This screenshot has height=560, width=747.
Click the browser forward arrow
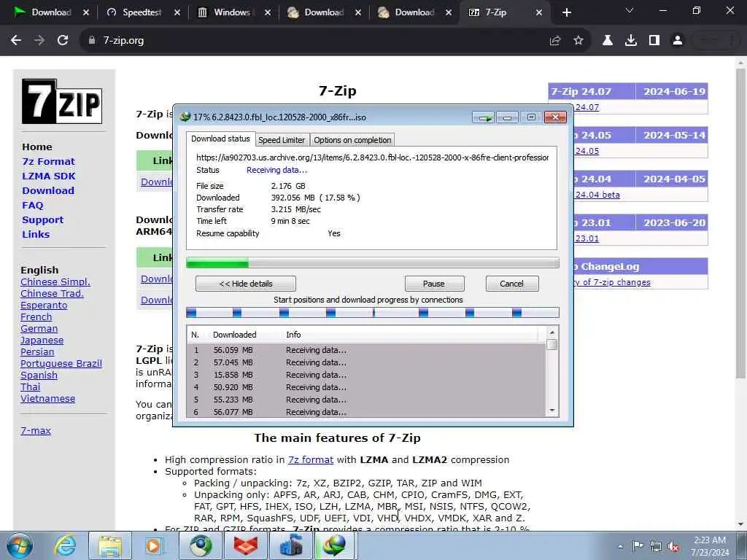tap(39, 41)
